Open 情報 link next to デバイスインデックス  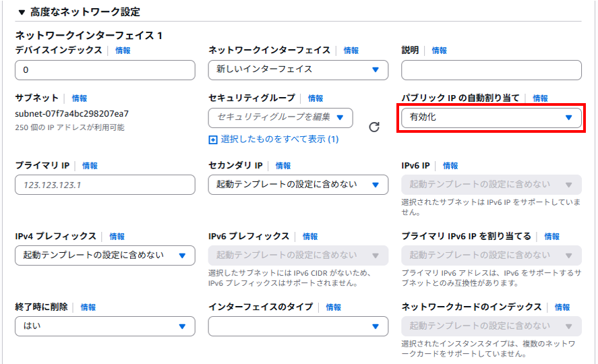pyautogui.click(x=123, y=51)
